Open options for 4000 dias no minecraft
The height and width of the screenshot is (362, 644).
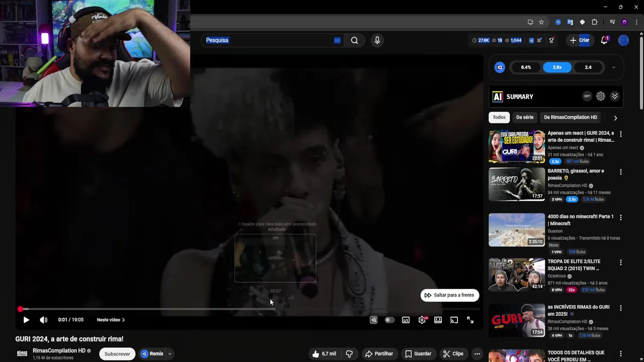pyautogui.click(x=620, y=218)
